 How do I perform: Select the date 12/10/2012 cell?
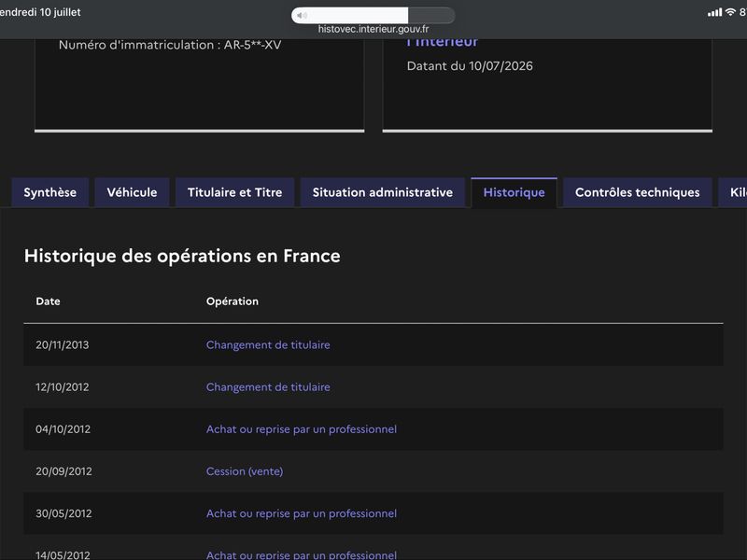pos(63,387)
